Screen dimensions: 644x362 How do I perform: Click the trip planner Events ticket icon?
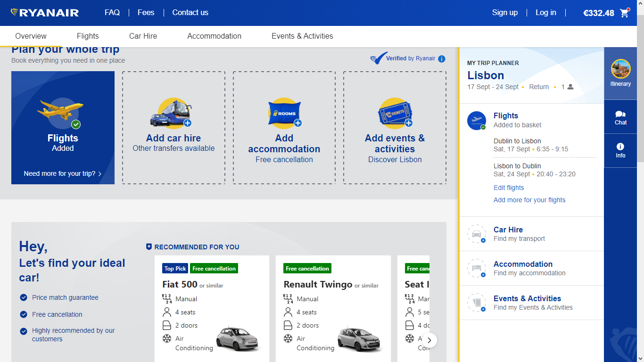pos(477,303)
